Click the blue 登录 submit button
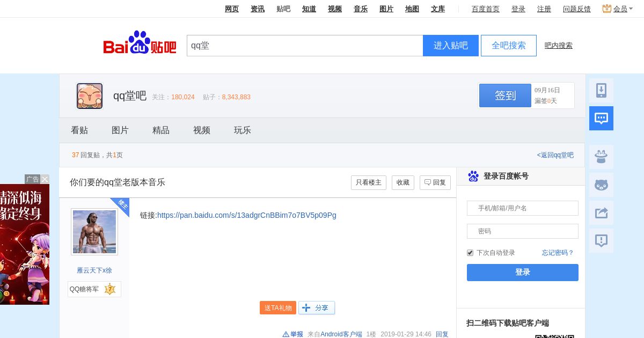This screenshot has width=644, height=338. [523, 273]
